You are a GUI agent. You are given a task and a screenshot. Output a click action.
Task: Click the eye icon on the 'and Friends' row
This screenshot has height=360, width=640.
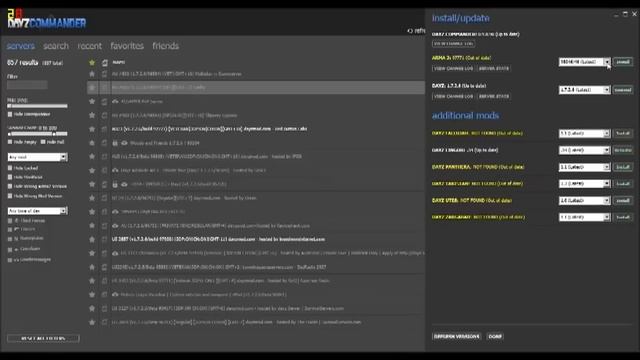pos(124,143)
